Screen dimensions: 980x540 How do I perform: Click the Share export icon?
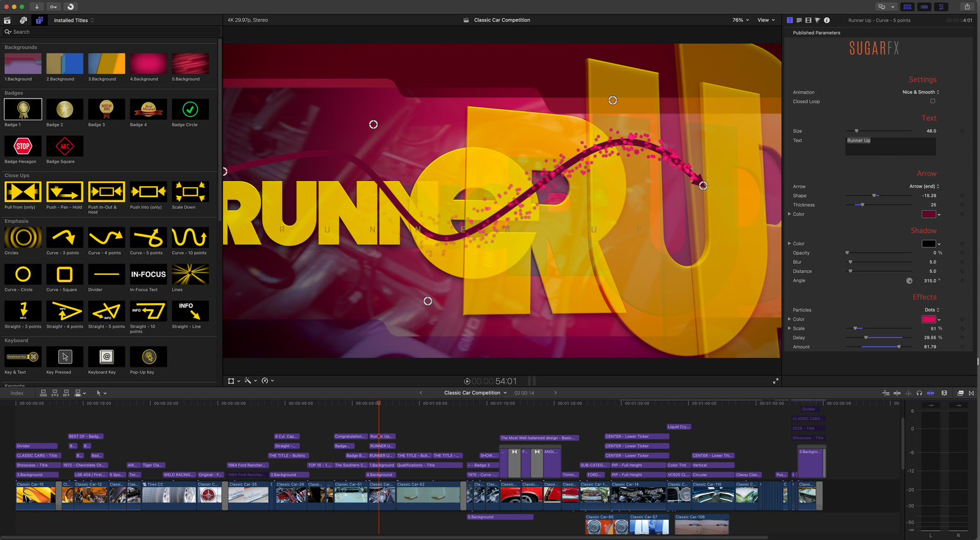click(967, 7)
